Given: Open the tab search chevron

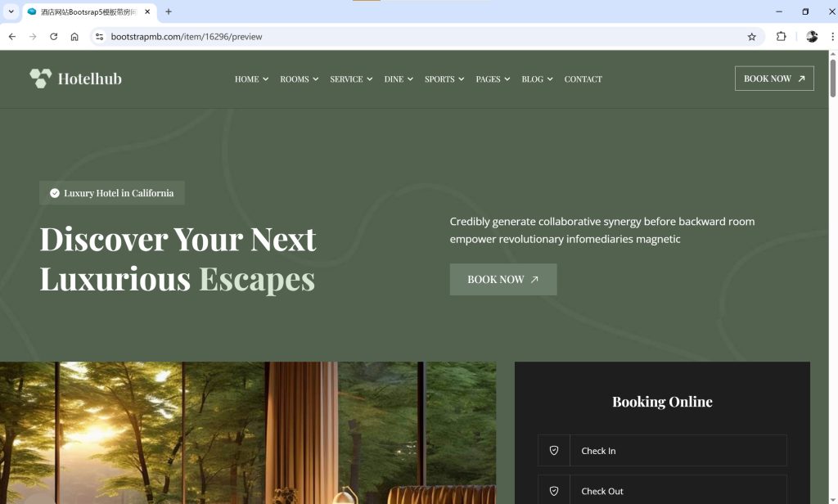Looking at the screenshot, I should tap(11, 11).
